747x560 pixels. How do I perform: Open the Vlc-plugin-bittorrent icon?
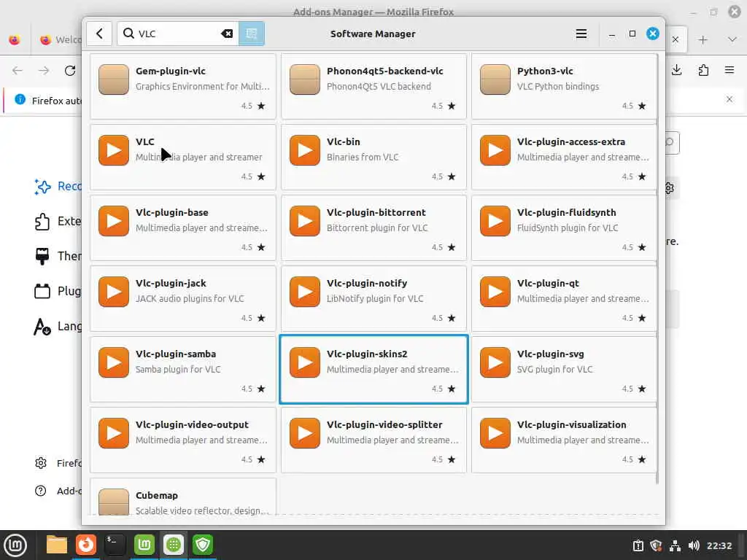tap(304, 221)
